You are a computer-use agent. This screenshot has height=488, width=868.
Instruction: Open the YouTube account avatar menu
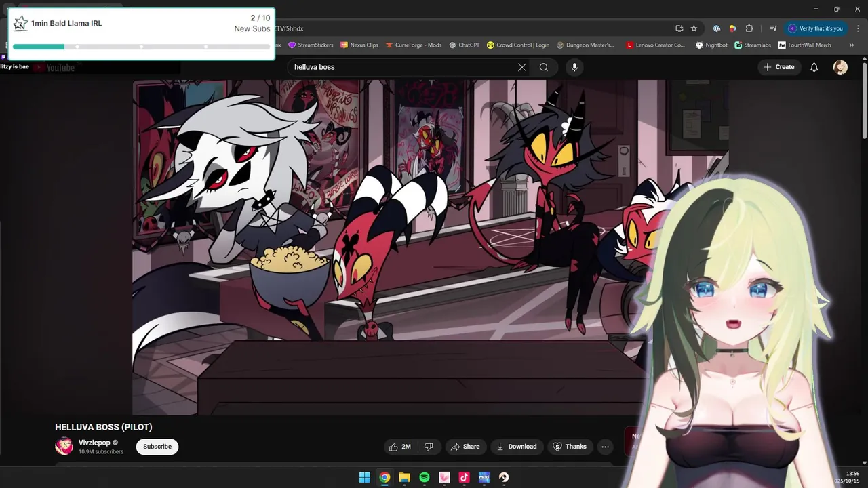point(840,67)
